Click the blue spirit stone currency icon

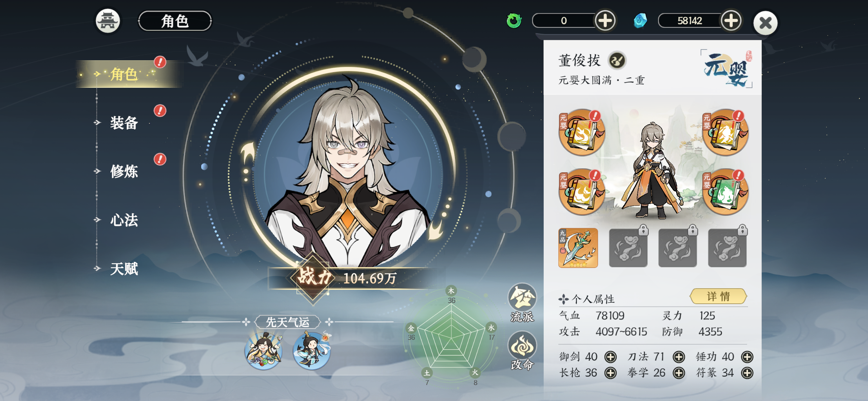[640, 21]
